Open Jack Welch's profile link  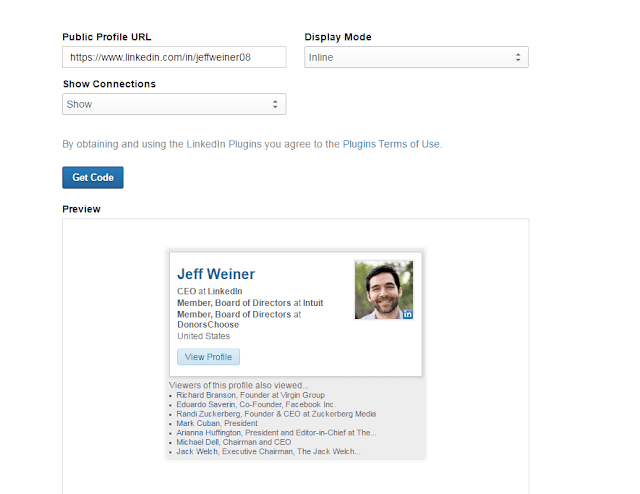tap(197, 452)
